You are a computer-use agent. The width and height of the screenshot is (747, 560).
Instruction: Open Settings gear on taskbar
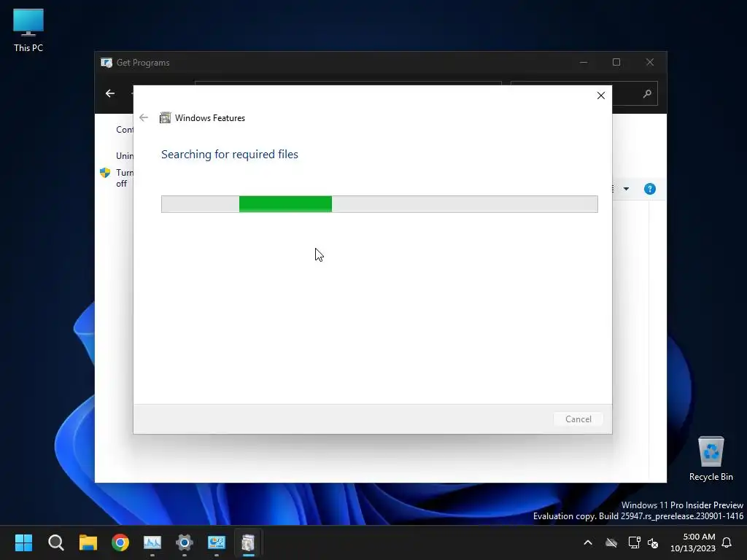click(185, 542)
